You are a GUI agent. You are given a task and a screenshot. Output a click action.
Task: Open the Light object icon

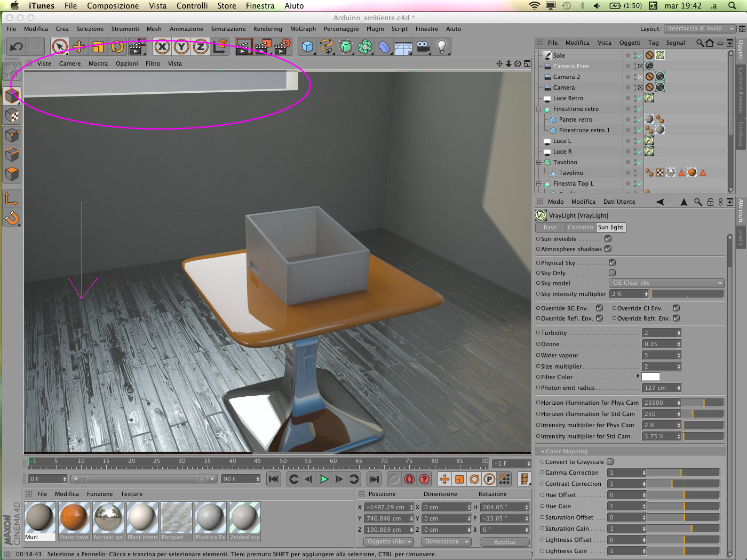point(442,47)
